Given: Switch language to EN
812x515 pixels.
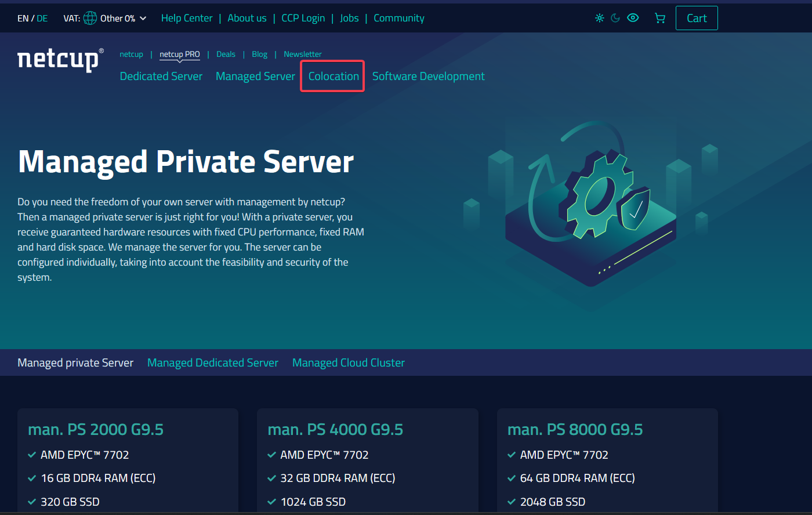Looking at the screenshot, I should coord(23,19).
